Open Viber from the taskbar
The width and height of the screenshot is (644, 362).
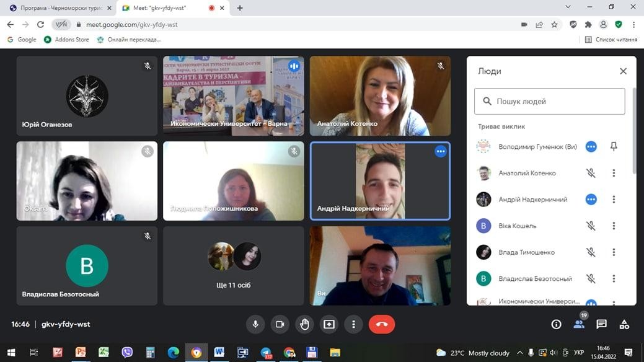pos(127,352)
